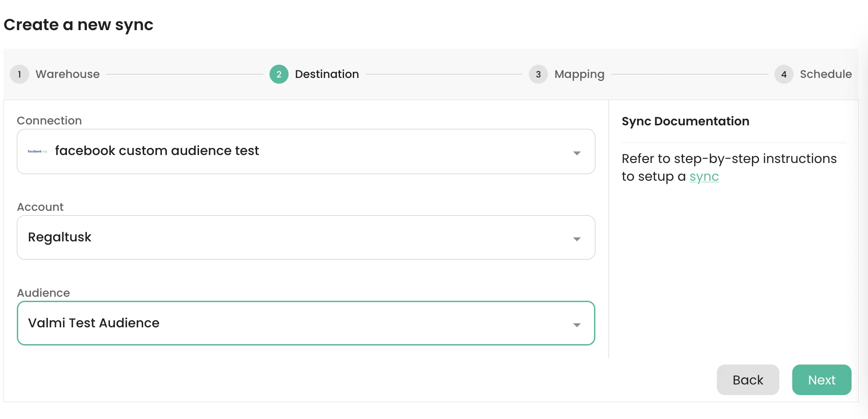This screenshot has height=419, width=868.
Task: Click the step 3 number circle
Action: [538, 74]
